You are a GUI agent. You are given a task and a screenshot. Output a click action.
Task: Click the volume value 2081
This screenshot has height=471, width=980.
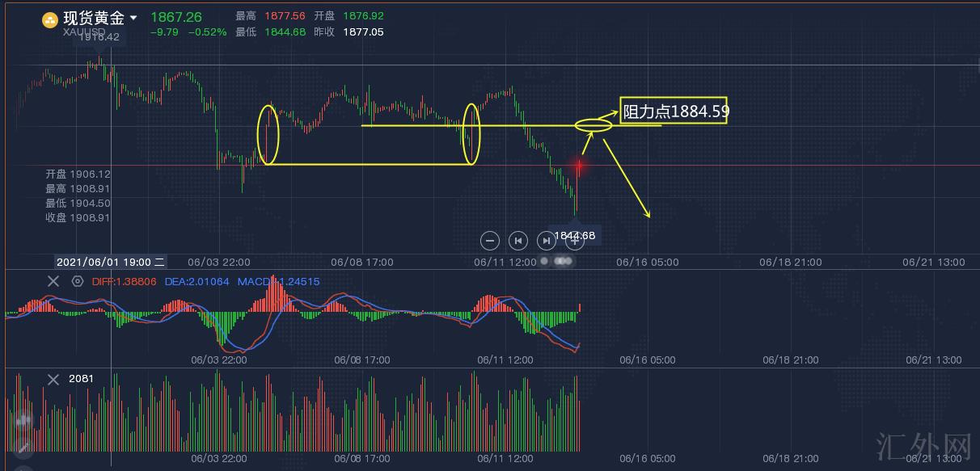pos(82,379)
